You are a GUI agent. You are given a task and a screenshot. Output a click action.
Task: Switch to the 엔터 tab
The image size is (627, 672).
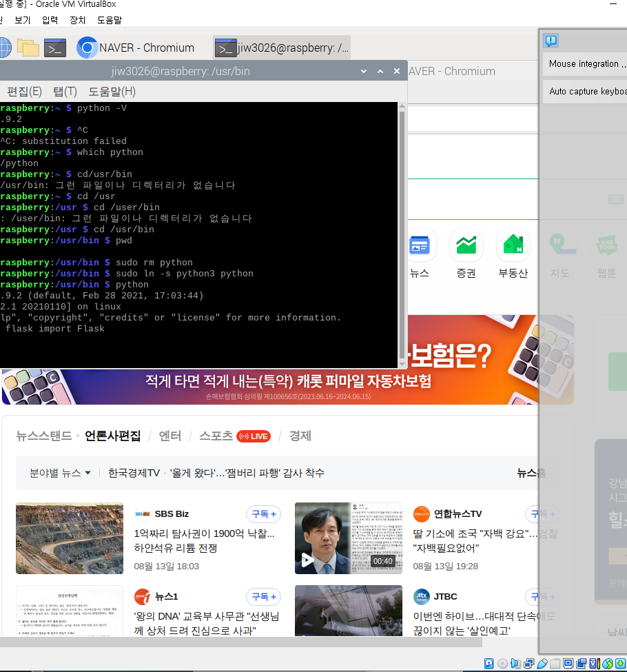[170, 436]
